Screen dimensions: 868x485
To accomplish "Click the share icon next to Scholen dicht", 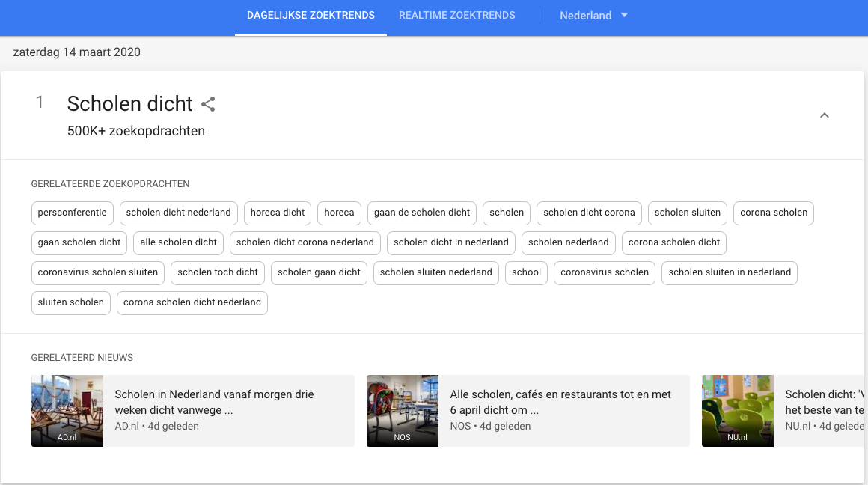I will pos(208,104).
